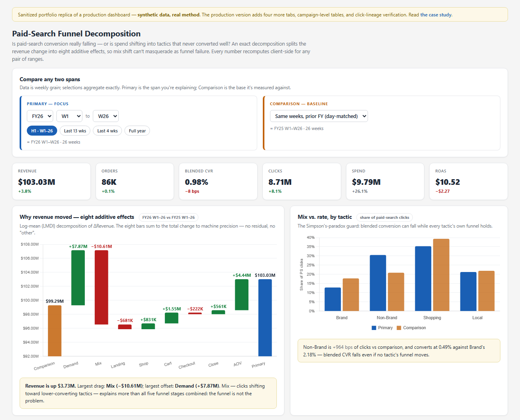Toggle the Primary legend swatch
Image resolution: width=520 pixels, height=420 pixels.
(x=374, y=328)
